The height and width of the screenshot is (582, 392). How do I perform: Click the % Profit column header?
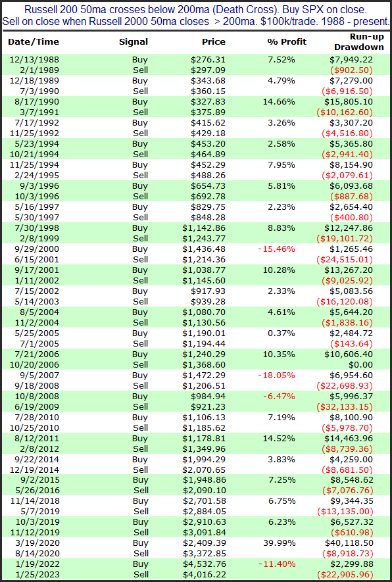click(287, 41)
